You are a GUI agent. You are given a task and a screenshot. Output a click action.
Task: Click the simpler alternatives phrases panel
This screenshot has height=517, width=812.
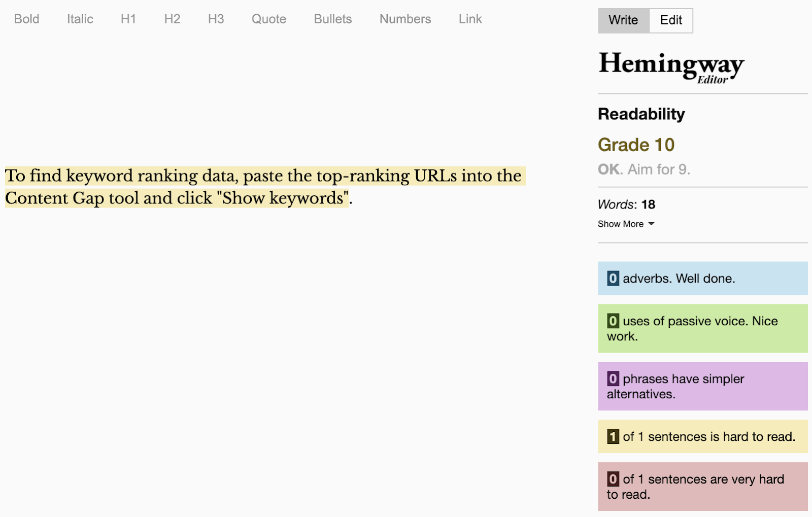click(702, 386)
